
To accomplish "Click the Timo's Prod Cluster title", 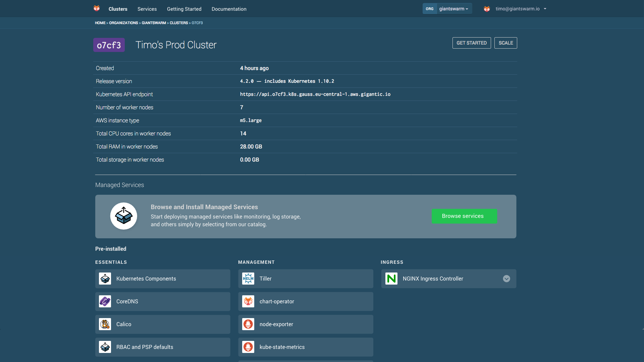I will pos(176,45).
